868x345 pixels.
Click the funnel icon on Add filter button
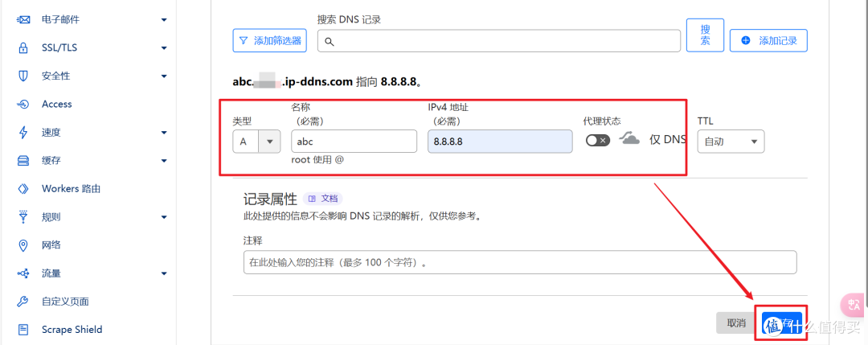[243, 41]
